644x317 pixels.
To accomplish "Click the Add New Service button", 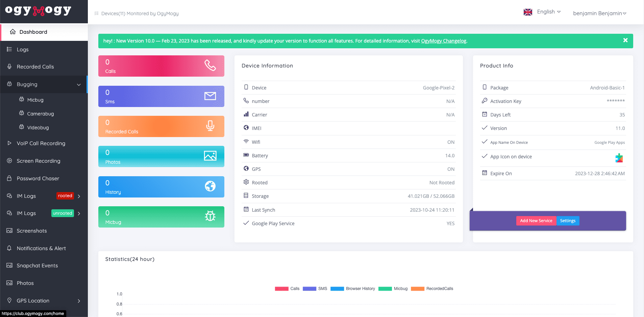I will [x=536, y=221].
